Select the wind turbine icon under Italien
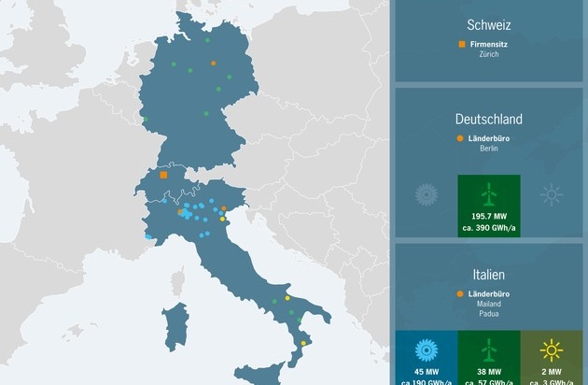 (x=489, y=351)
